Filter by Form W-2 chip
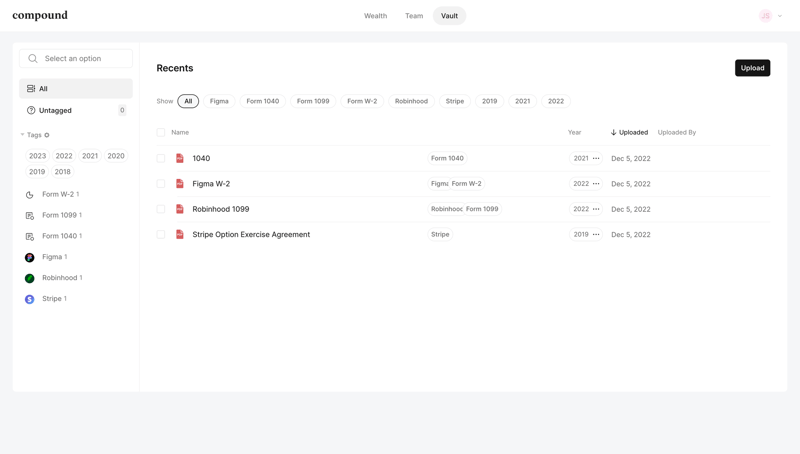 (362, 101)
